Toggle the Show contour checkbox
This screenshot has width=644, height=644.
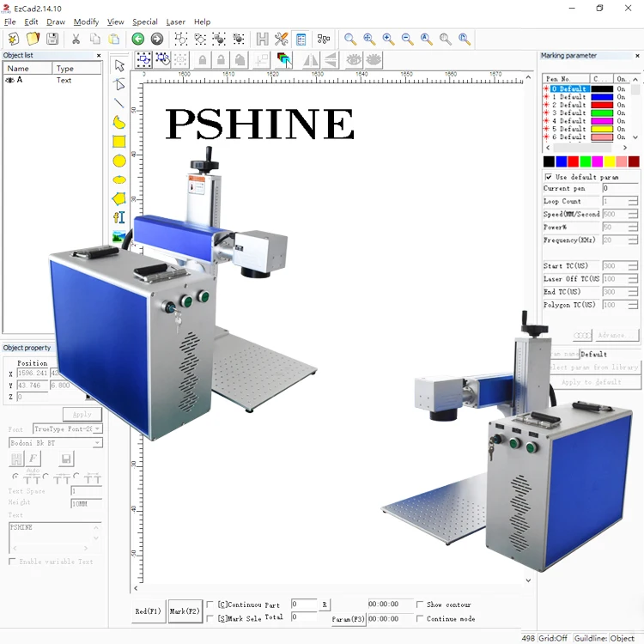point(420,605)
